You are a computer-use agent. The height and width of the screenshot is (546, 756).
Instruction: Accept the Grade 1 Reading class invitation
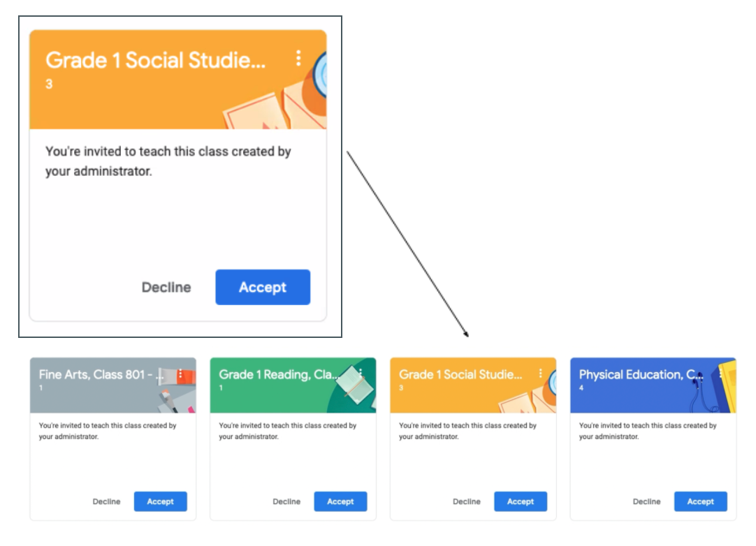(x=340, y=501)
